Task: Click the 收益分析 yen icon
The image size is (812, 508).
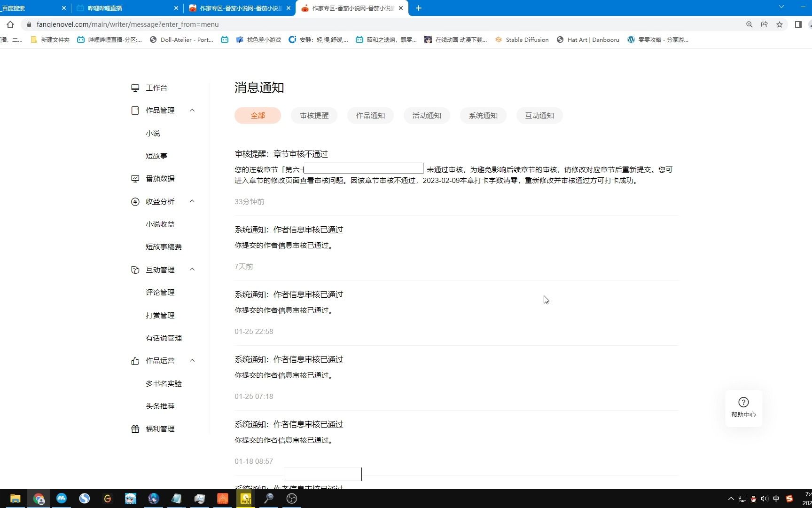Action: pyautogui.click(x=135, y=202)
